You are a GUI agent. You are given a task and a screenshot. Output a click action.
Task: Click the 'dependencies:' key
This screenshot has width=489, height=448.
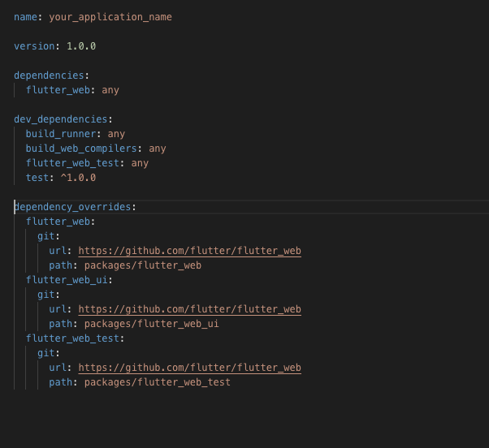coord(51,75)
